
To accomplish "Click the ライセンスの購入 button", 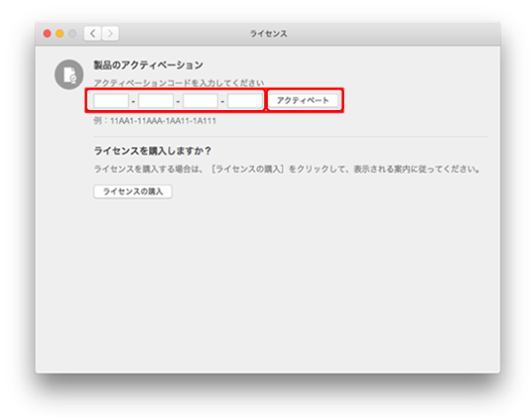I will 133,192.
